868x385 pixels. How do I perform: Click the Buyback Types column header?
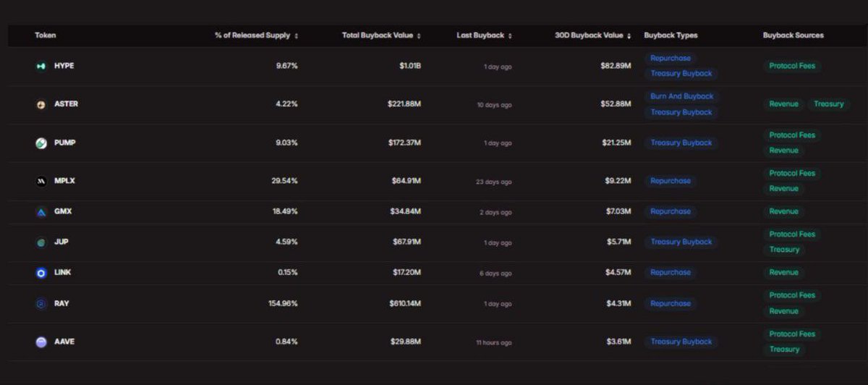click(671, 35)
